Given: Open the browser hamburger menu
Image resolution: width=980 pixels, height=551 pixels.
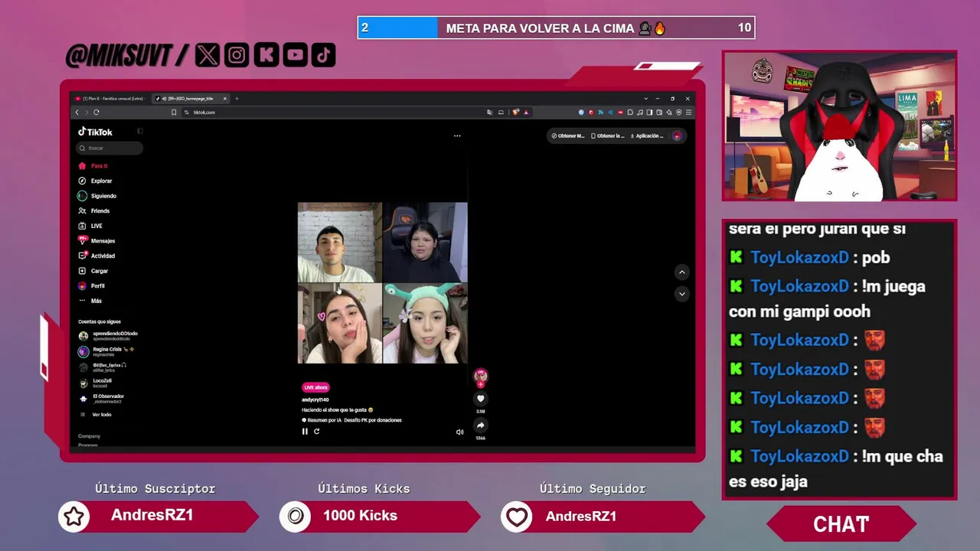Looking at the screenshot, I should 689,112.
